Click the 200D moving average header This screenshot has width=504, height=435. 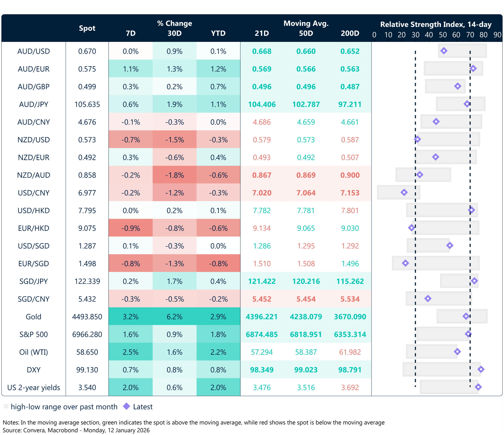[x=350, y=33]
